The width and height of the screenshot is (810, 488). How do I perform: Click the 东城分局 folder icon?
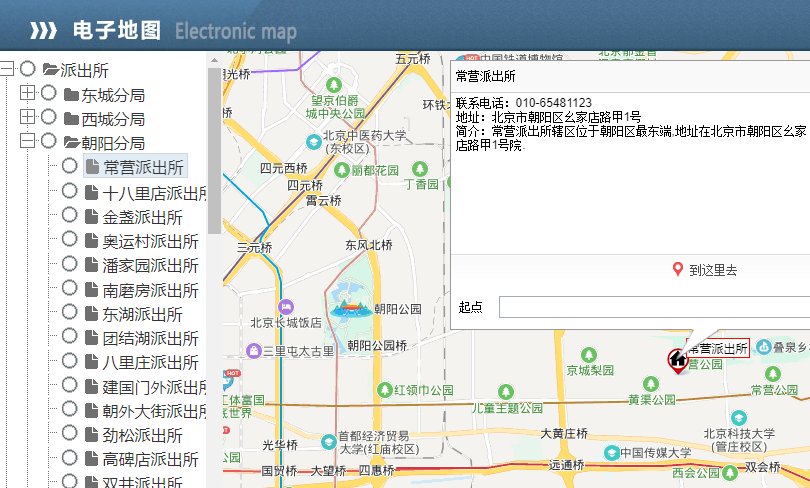71,95
